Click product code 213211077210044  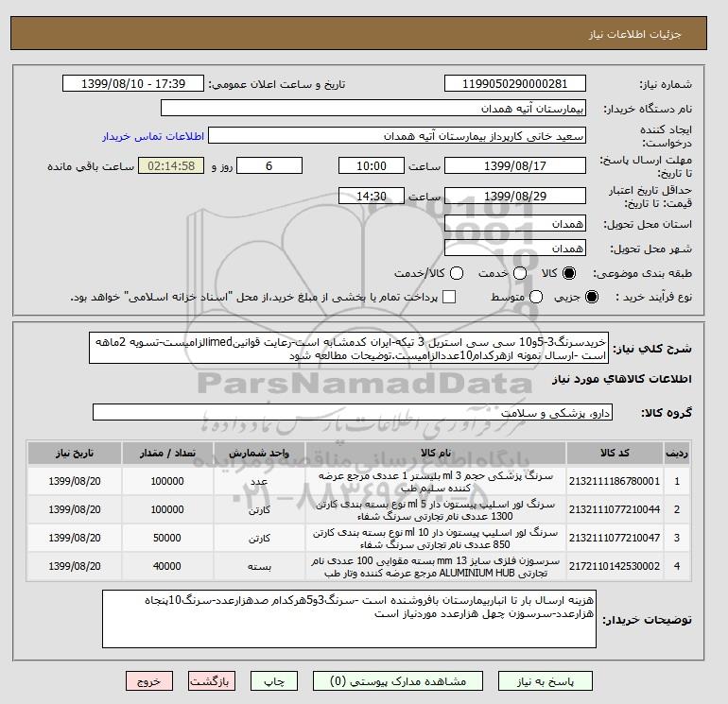click(615, 509)
